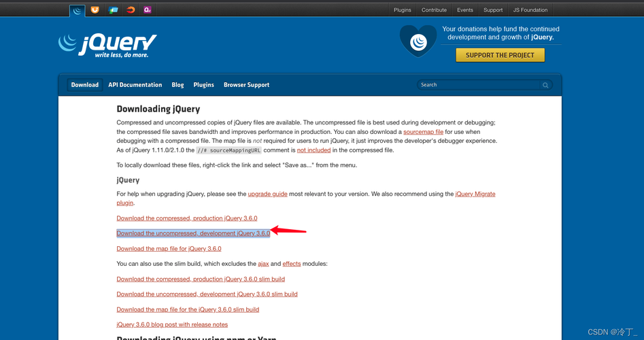The image size is (644, 340).
Task: Open the Sizzle project icon
Action: [131, 10]
